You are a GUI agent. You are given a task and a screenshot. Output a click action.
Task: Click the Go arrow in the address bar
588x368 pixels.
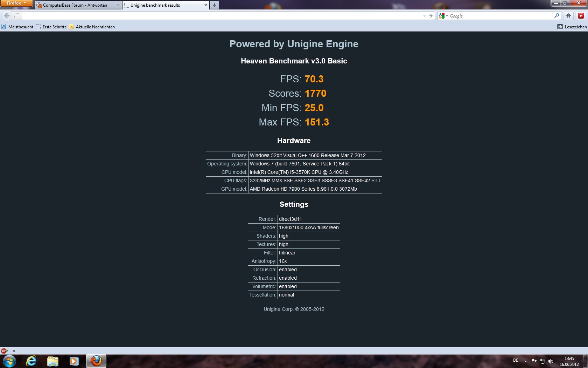(431, 16)
